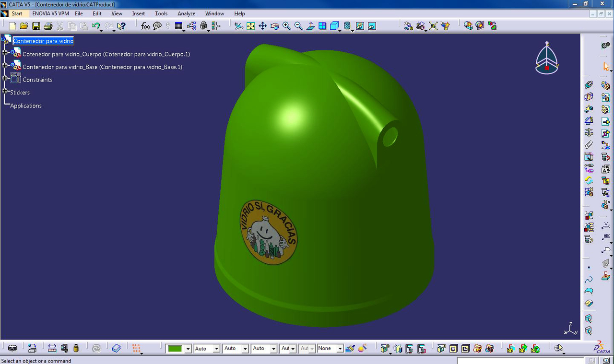Open the None rendering style dropdown
Screen dimensions: 614x364
click(340, 349)
